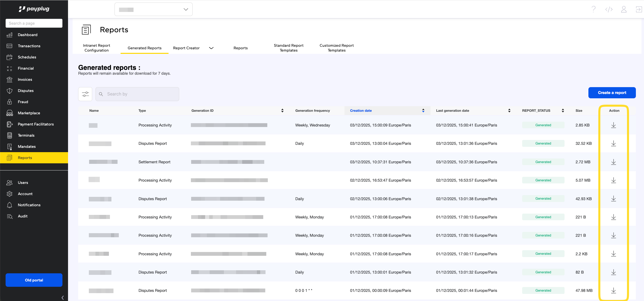Open the filter settings icon button
This screenshot has height=301, width=644.
coord(85,94)
